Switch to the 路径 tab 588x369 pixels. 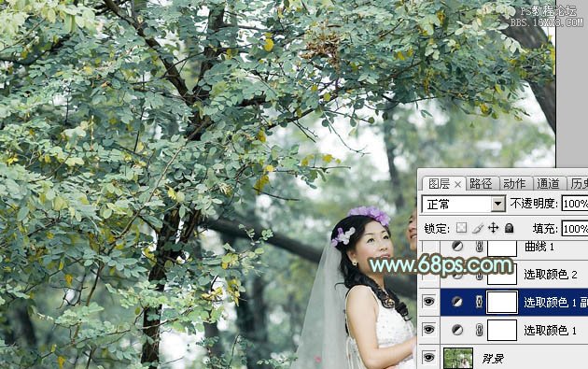(x=481, y=183)
